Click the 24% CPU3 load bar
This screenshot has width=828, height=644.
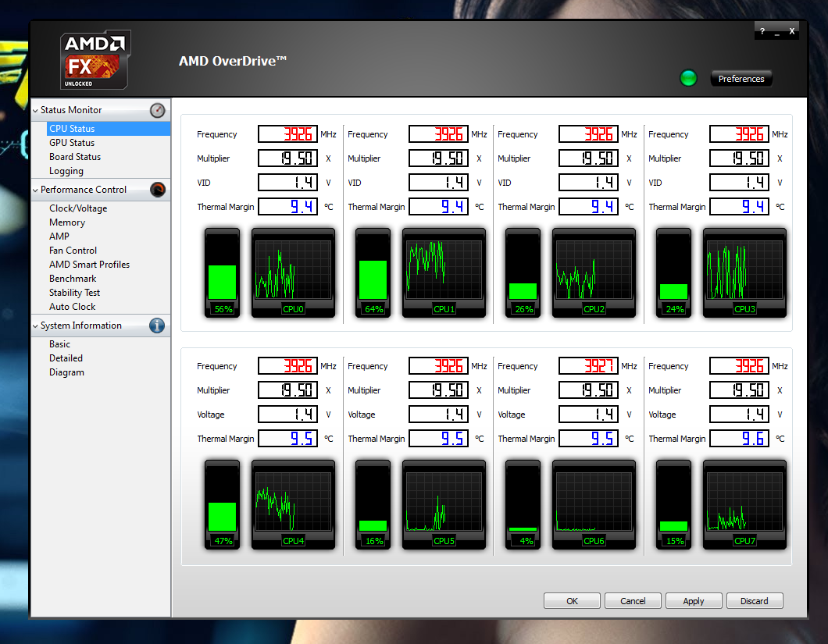coord(673,273)
